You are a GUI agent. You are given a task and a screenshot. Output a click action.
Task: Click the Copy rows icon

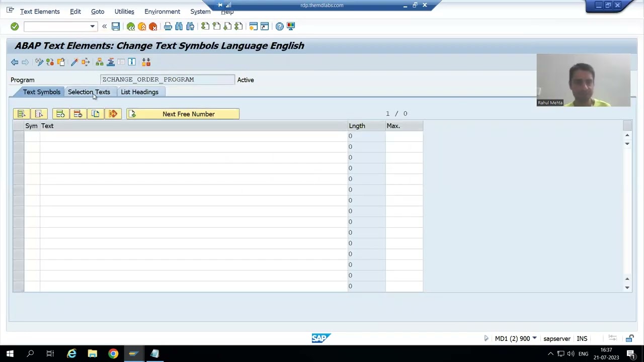[x=95, y=114]
